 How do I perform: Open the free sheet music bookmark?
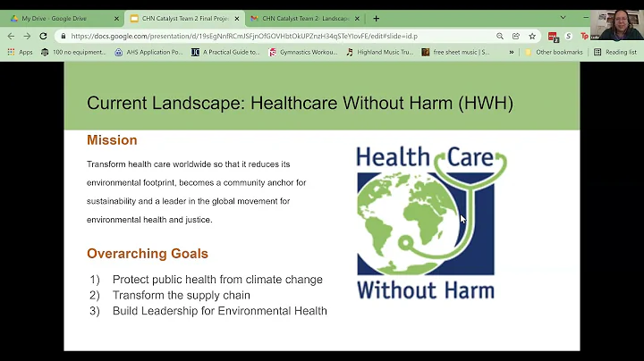(455, 52)
